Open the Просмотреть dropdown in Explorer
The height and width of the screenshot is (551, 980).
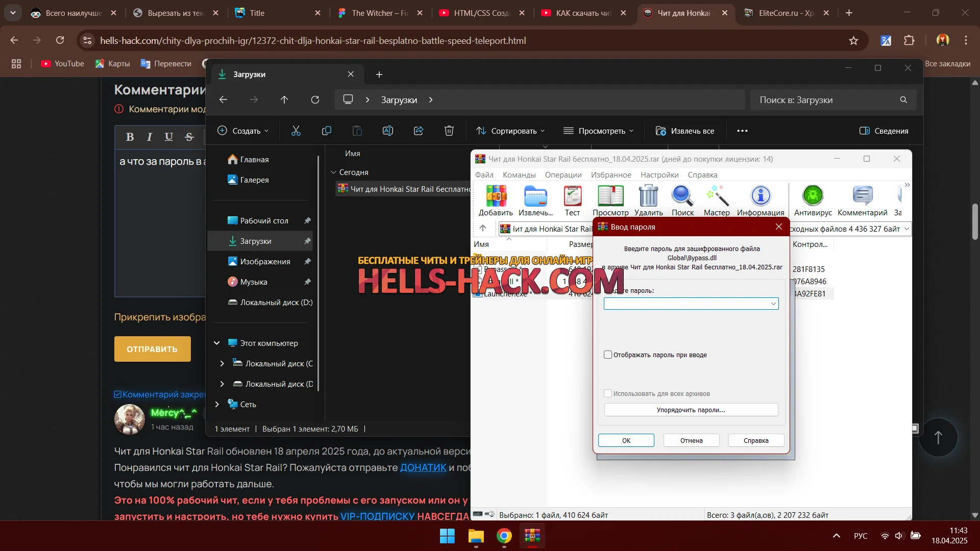[x=598, y=131]
